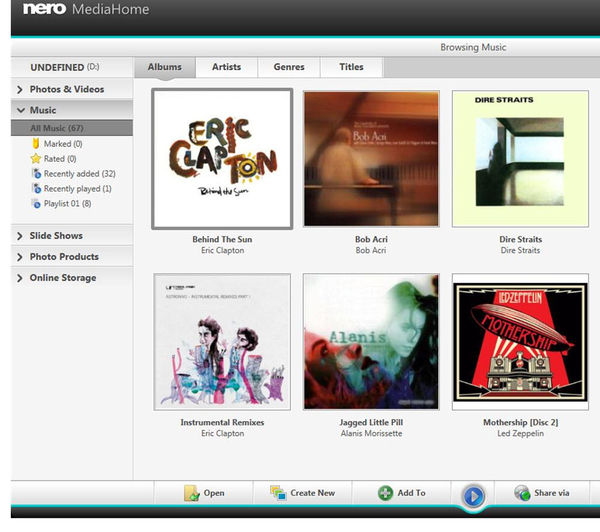Click the Recently played playlist icon
The image size is (600, 532).
click(x=36, y=189)
